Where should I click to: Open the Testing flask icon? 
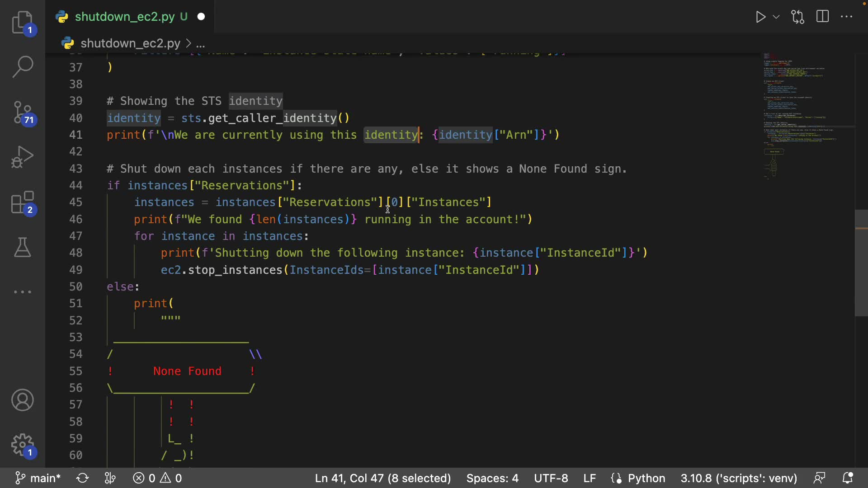click(22, 247)
